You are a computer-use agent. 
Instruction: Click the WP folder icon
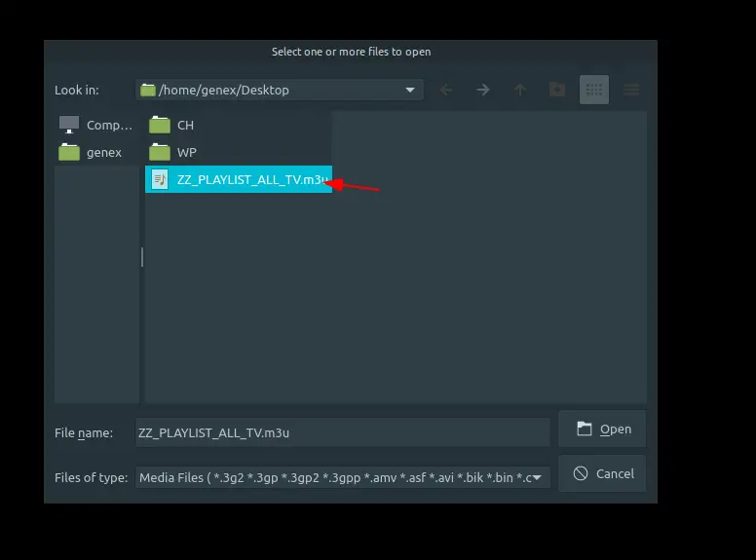click(160, 152)
